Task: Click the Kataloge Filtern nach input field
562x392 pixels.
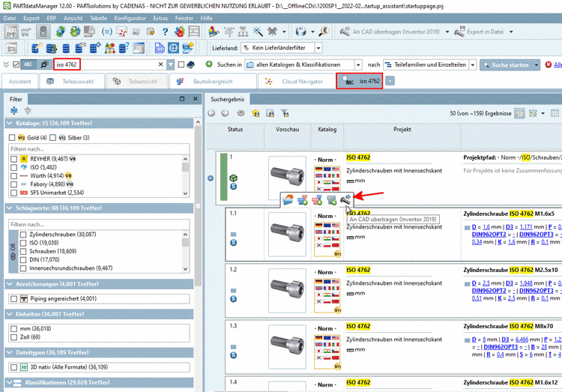Action: [99, 149]
